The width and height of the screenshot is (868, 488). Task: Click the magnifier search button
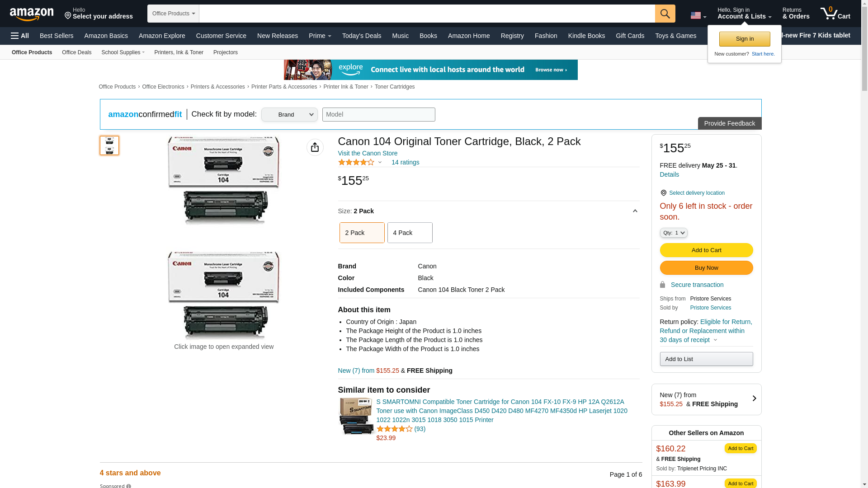pyautogui.click(x=665, y=14)
